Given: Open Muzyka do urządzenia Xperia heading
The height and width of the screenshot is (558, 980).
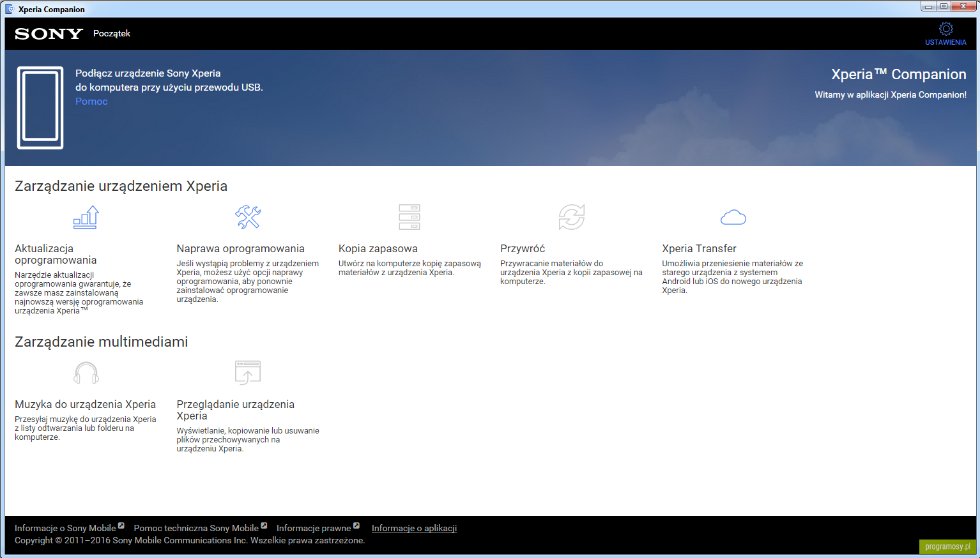Looking at the screenshot, I should (85, 404).
